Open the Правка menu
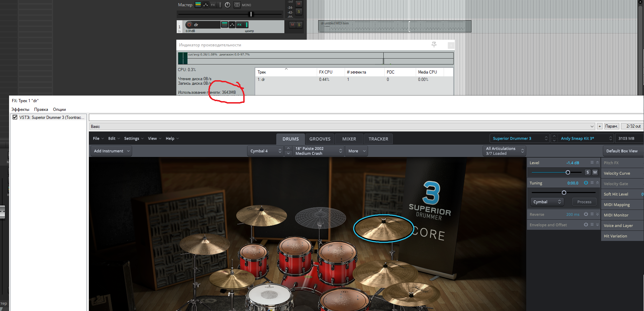The height and width of the screenshot is (311, 644). click(41, 109)
